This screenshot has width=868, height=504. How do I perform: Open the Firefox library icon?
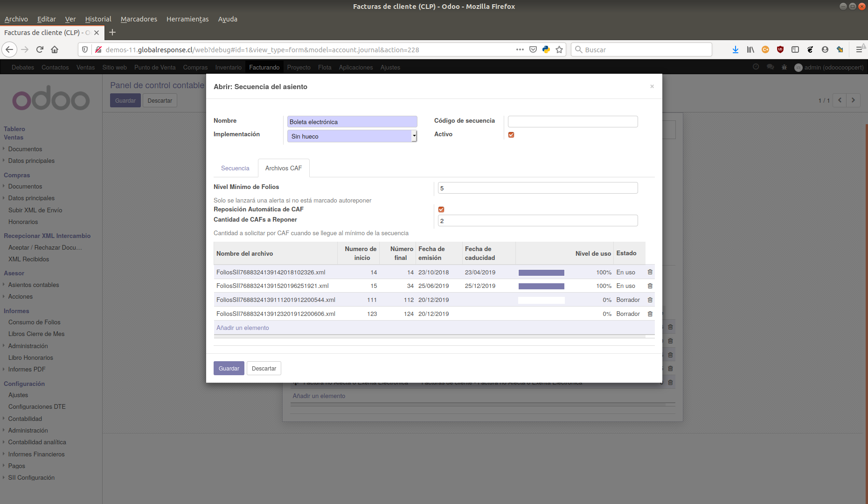(x=750, y=49)
